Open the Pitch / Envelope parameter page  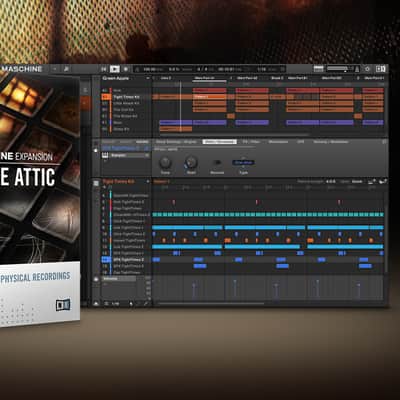(x=220, y=142)
